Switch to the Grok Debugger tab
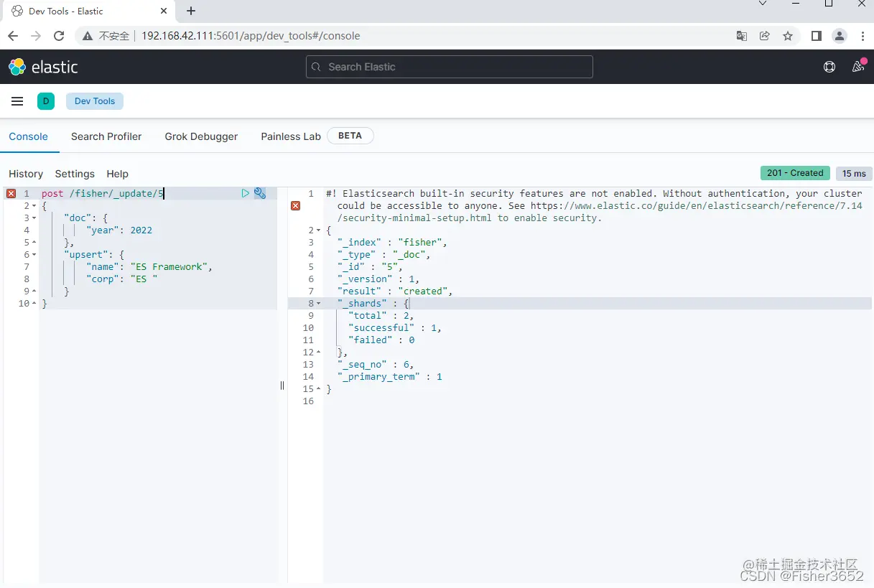Image resolution: width=874 pixels, height=588 pixels. click(201, 136)
